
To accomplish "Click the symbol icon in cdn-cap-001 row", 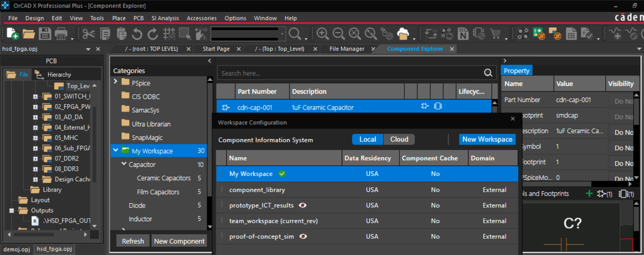I will click(x=425, y=106).
